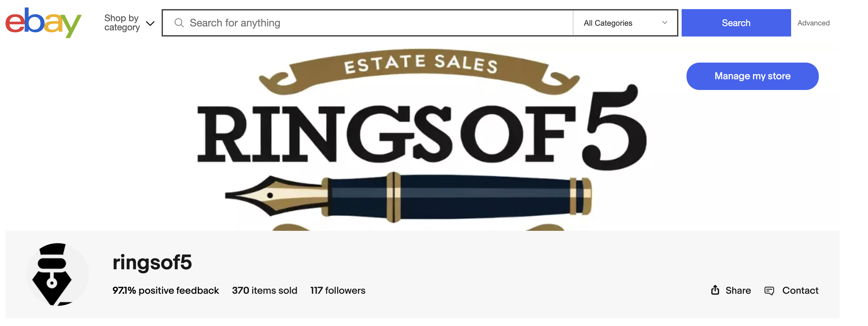This screenshot has width=868, height=326.
Task: Click the 370 items sold stat
Action: coord(265,290)
